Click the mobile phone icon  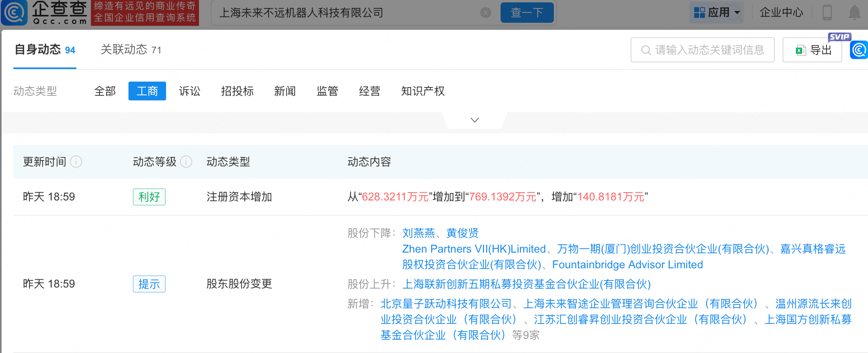point(827,13)
